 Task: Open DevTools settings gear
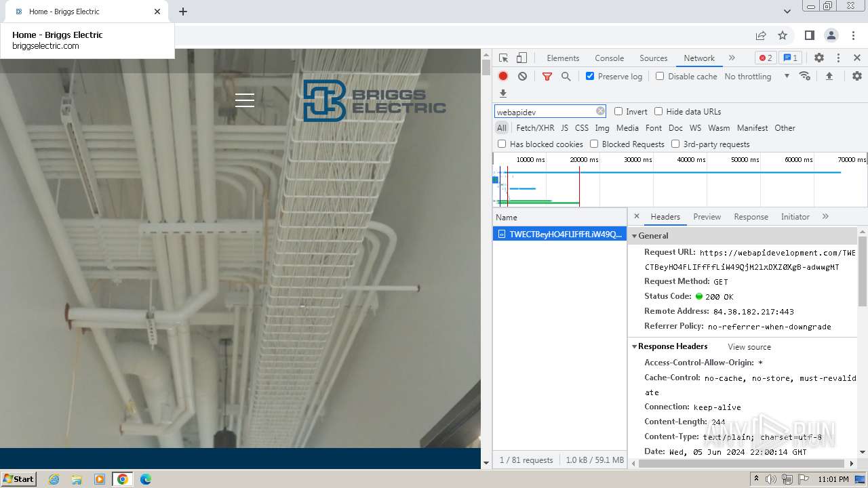pos(819,58)
